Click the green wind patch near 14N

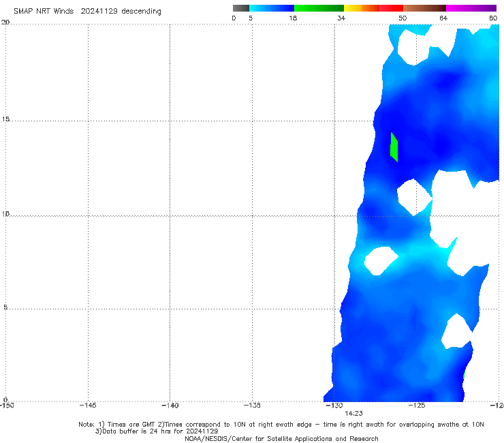(394, 147)
